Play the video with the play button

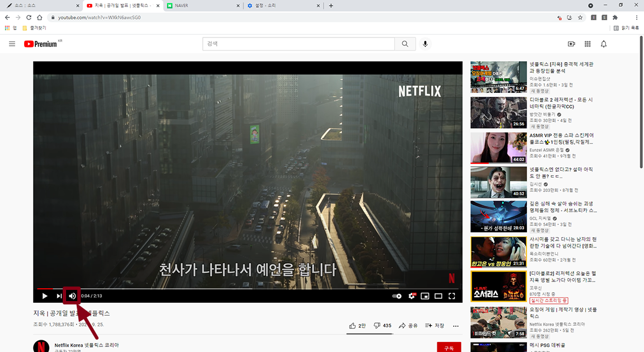click(45, 296)
